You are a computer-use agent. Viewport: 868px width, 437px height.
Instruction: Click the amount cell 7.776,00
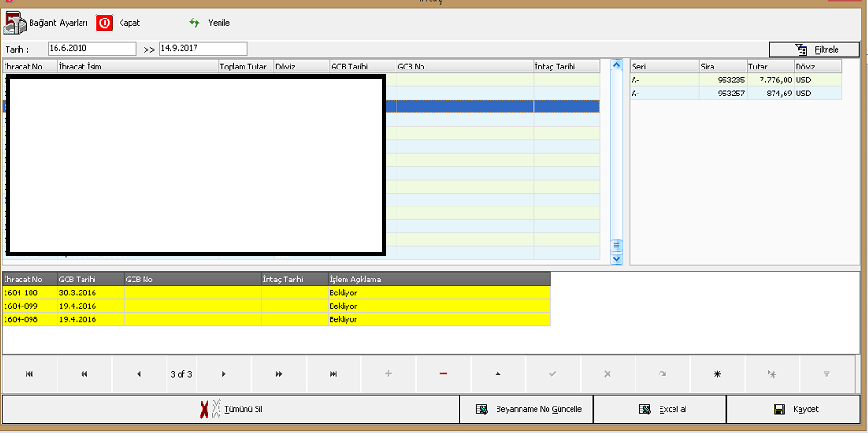point(771,81)
